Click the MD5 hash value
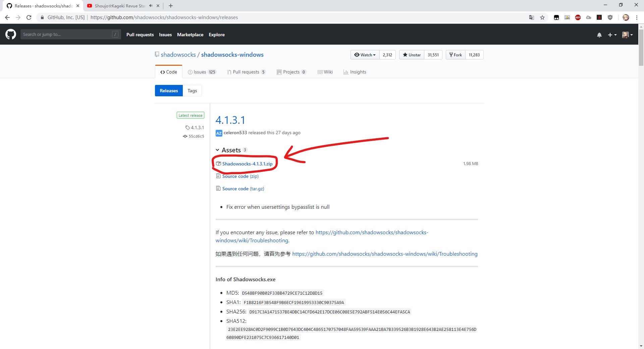Screen dimensions: 644x349 pos(282,293)
